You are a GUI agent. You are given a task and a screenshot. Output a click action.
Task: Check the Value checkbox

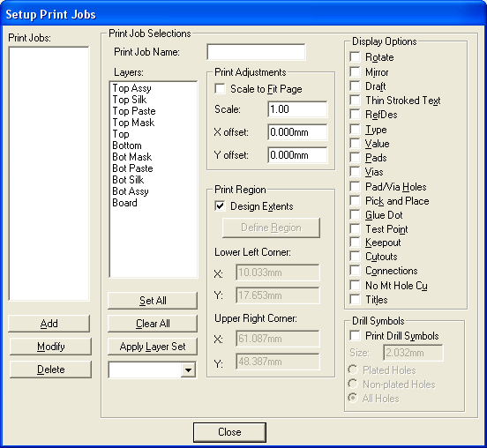[355, 143]
